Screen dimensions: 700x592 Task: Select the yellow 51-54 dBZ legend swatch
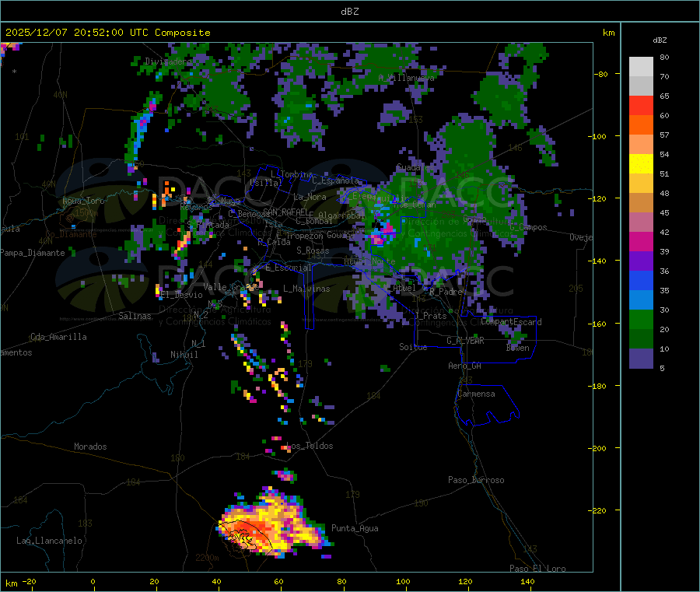point(641,164)
